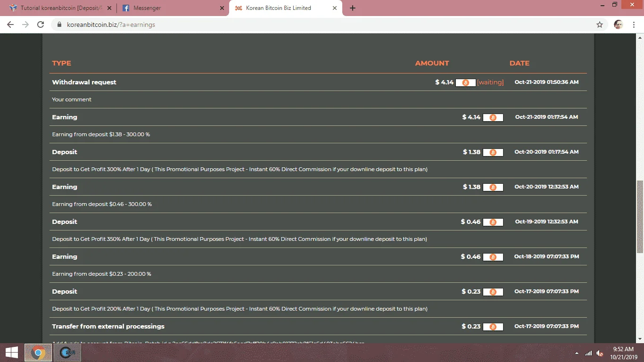Click Bitcoin icon in Withdrawal request row
644x362 pixels.
466,82
